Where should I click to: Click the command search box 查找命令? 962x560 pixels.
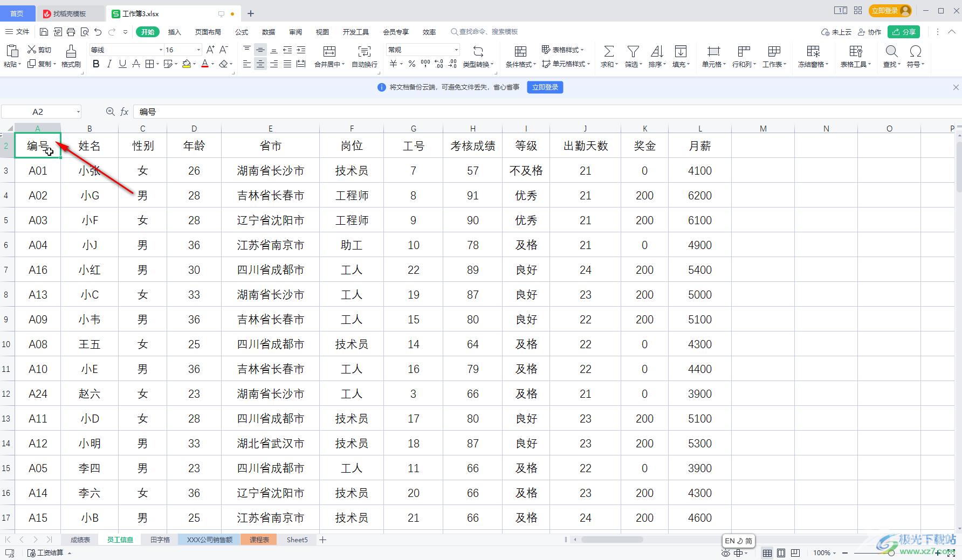484,32
